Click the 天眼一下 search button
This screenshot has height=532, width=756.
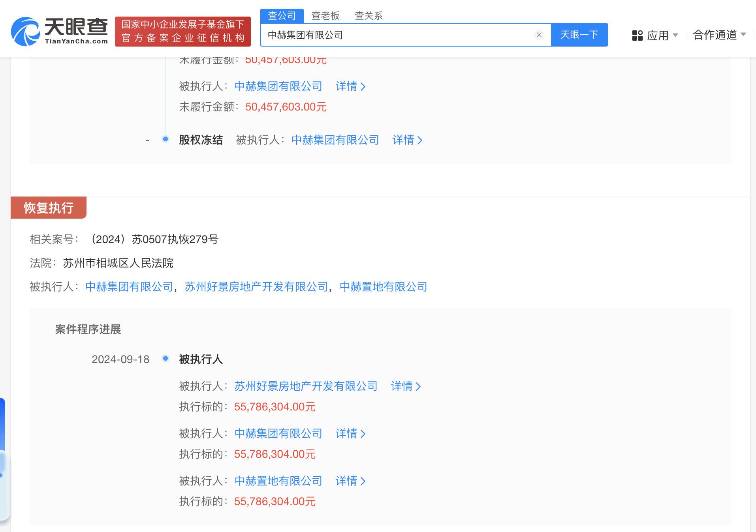click(579, 35)
